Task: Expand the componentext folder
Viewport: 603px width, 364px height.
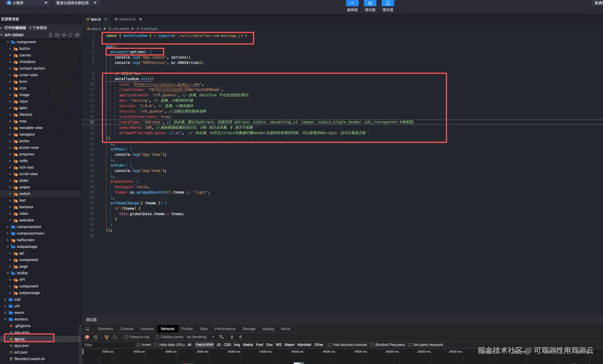Action: pyautogui.click(x=29, y=227)
